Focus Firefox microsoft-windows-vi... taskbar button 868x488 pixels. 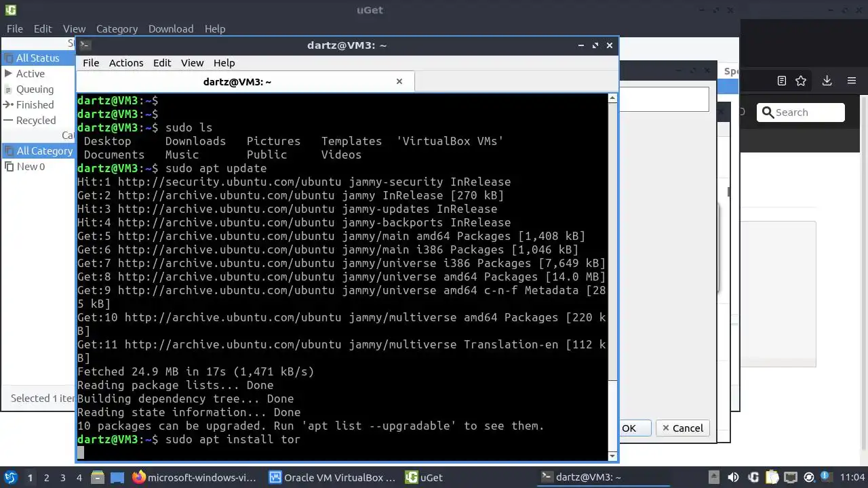pyautogui.click(x=195, y=477)
